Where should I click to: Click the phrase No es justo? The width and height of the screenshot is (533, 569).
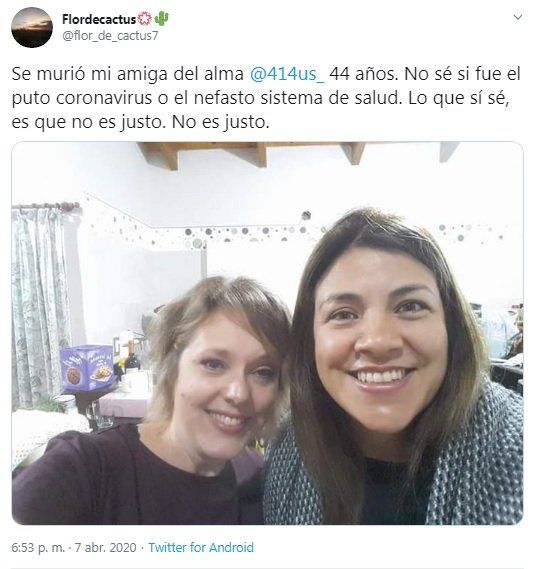click(220, 122)
